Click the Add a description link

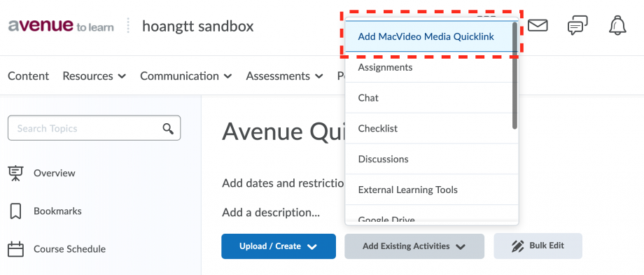pos(271,213)
